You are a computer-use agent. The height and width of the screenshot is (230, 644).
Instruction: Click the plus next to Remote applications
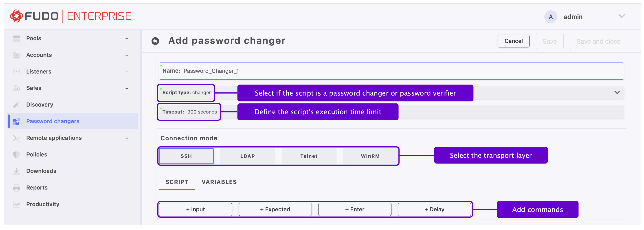(127, 138)
